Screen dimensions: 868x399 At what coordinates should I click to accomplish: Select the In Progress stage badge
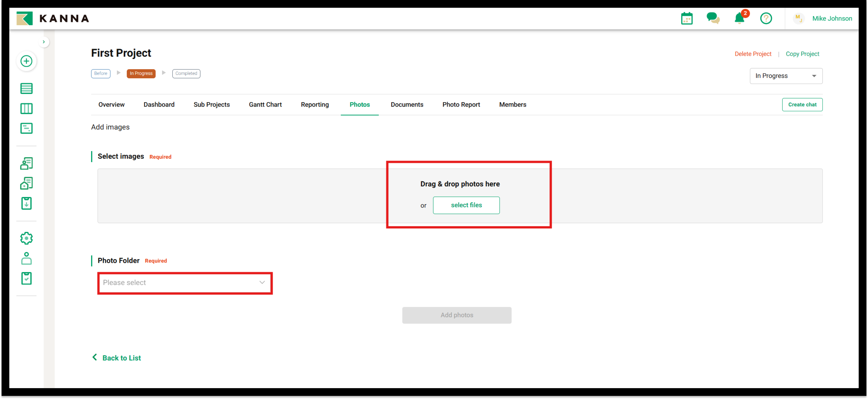(141, 73)
